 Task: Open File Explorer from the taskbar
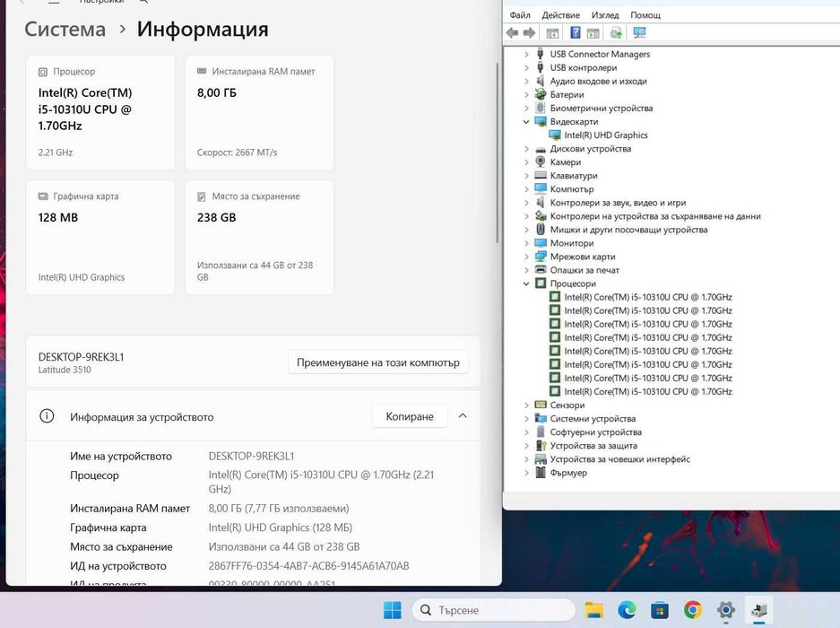pyautogui.click(x=593, y=610)
